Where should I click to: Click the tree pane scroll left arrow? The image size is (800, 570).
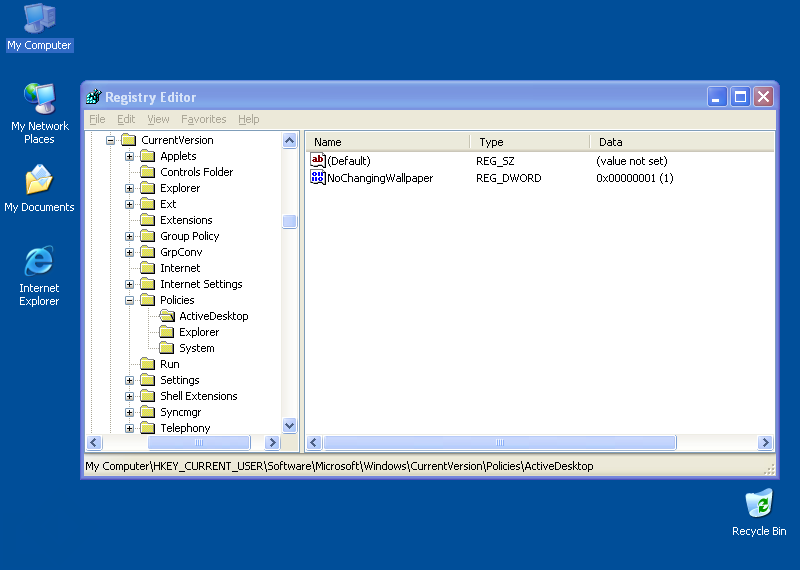(94, 442)
